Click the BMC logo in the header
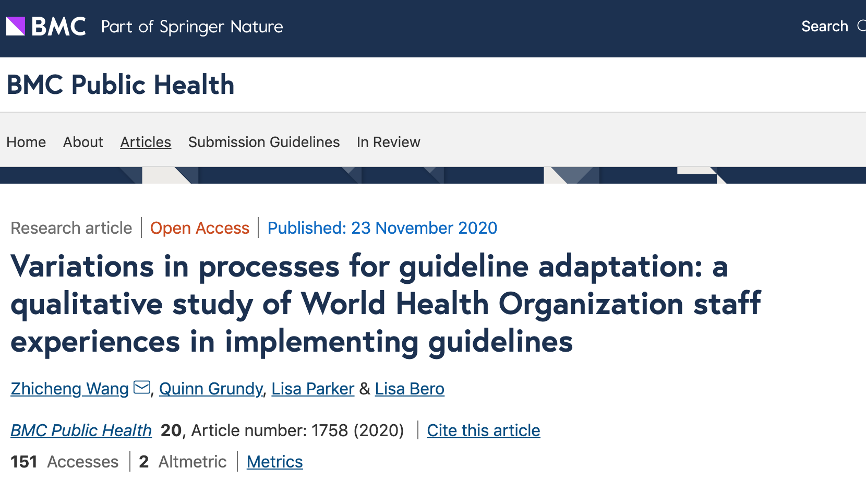The width and height of the screenshot is (866, 504). tap(57, 26)
